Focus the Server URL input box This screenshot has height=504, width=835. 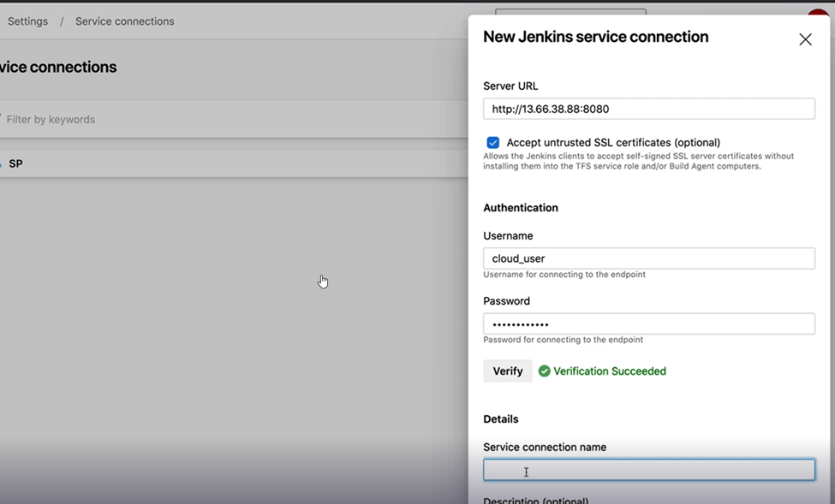pos(648,109)
